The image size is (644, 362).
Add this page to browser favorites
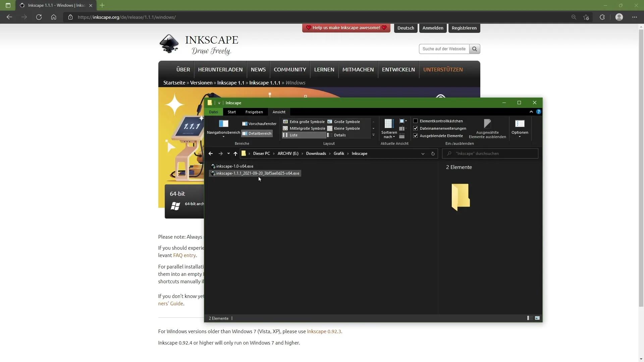(586, 17)
